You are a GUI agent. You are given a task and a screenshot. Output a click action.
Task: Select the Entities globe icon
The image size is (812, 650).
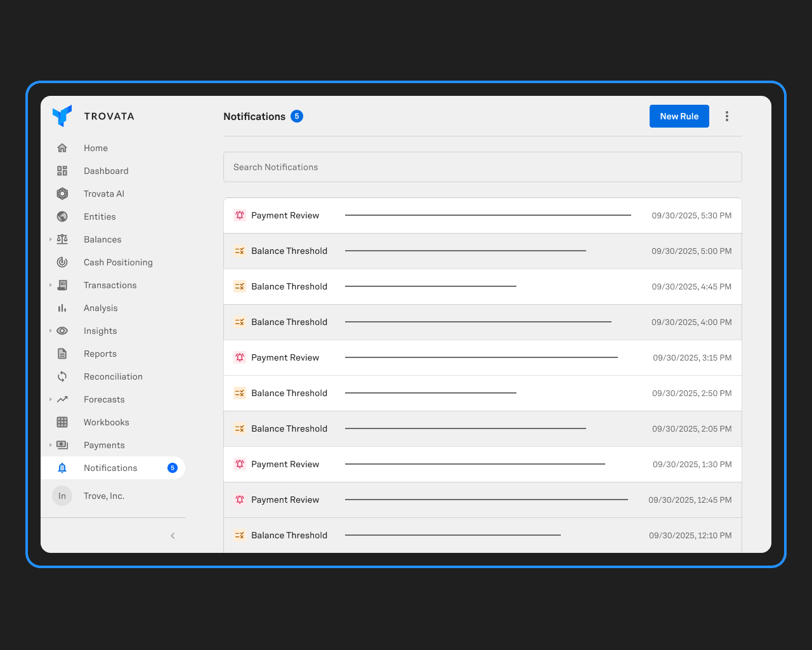pos(62,216)
